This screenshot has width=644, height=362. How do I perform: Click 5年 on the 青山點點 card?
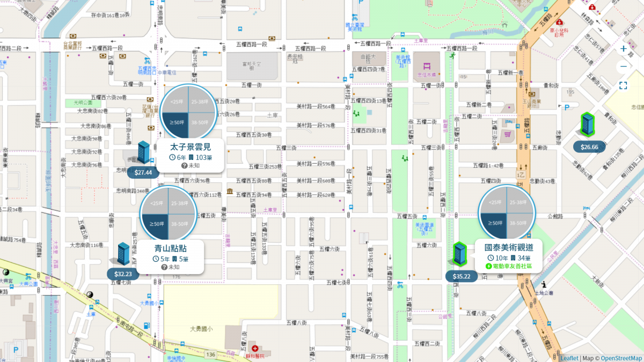(161, 259)
